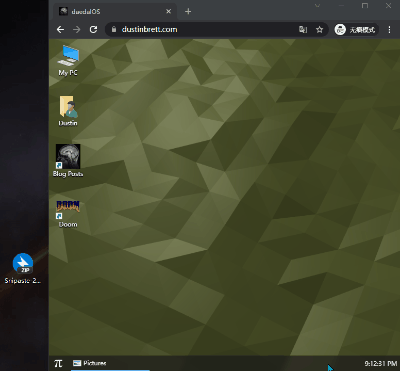Expand the tab search chevron

tap(317, 6)
